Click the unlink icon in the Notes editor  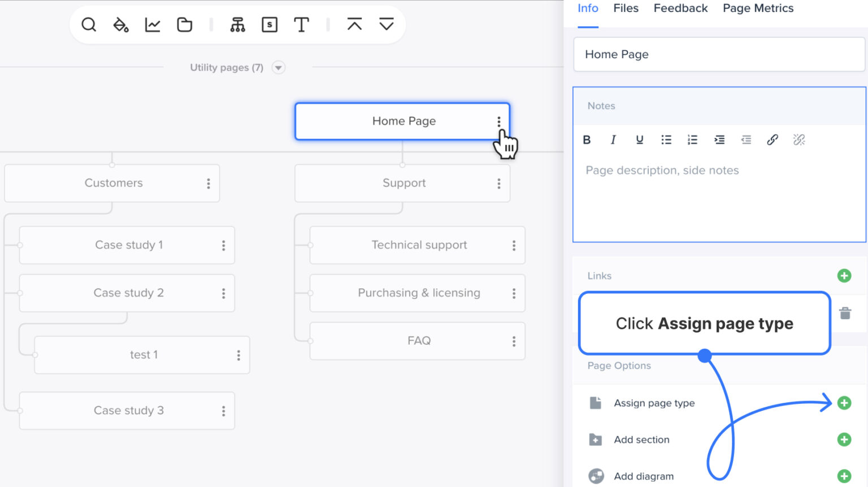pyautogui.click(x=799, y=140)
